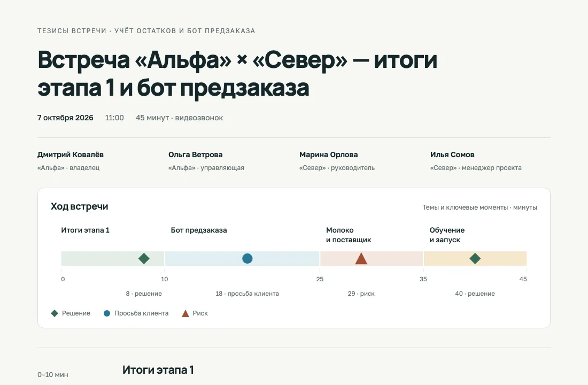This screenshot has height=385, width=588.
Task: Click the axis tick label 10
Action: point(164,279)
